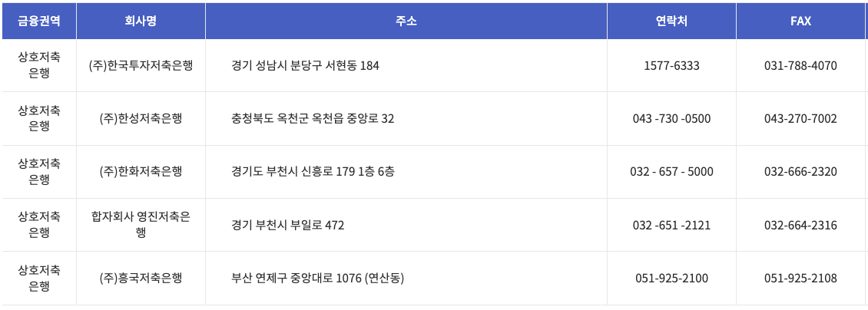Click the 연락처 column header
This screenshot has height=310, width=868.
[671, 21]
